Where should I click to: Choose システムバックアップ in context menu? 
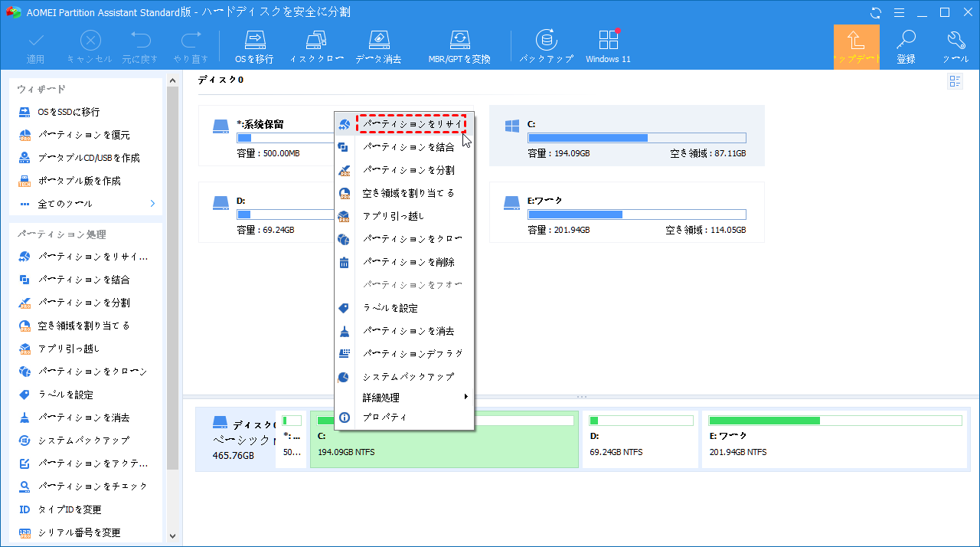pyautogui.click(x=404, y=377)
